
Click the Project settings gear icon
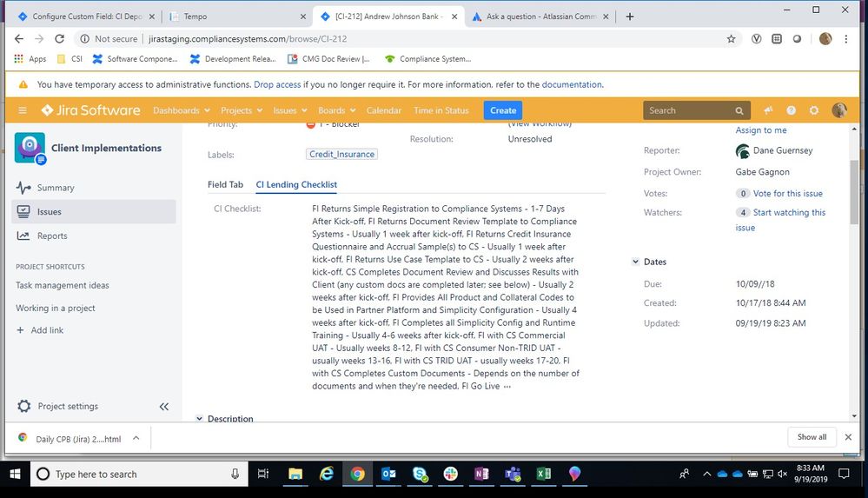coord(23,406)
